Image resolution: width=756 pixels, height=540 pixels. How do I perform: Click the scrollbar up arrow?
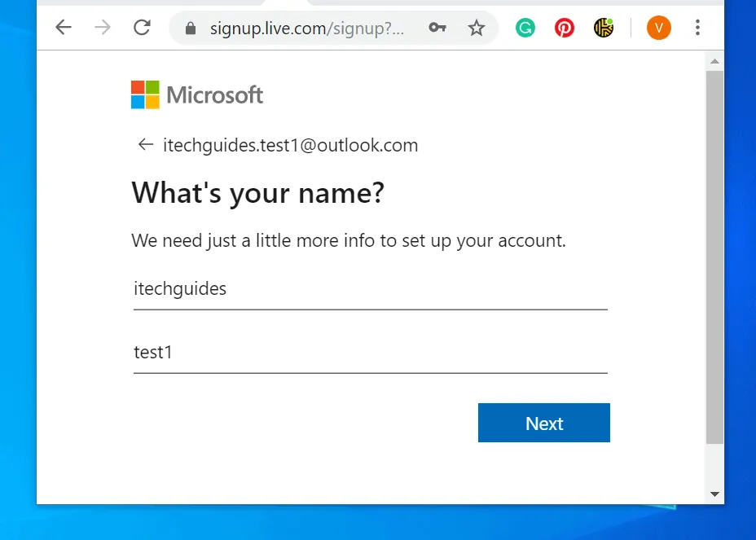[x=714, y=62]
